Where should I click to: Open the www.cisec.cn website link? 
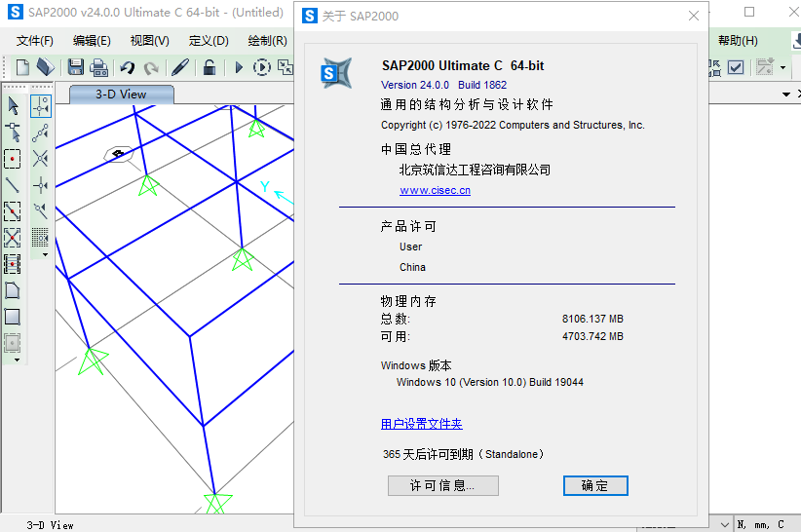[436, 190]
